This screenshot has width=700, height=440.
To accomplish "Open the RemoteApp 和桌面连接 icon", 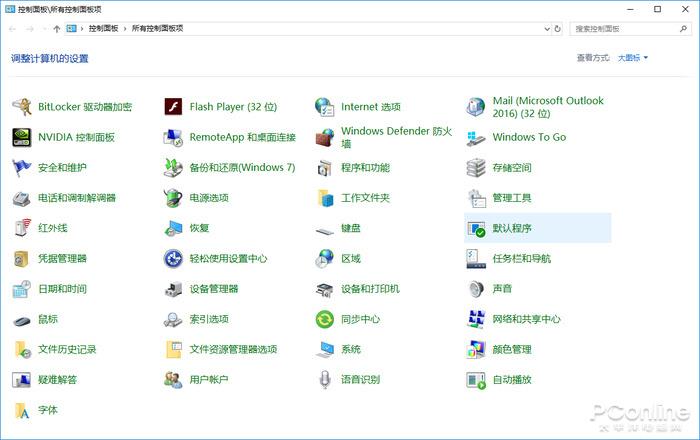I will point(173,137).
